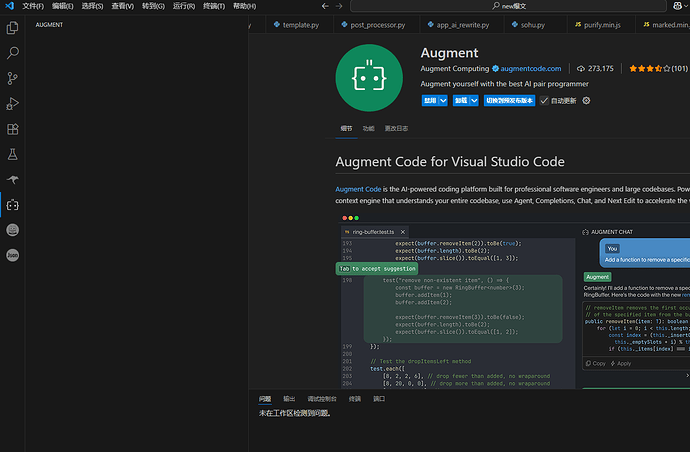Click the 禁用 disable button
690x452 pixels.
click(x=430, y=101)
